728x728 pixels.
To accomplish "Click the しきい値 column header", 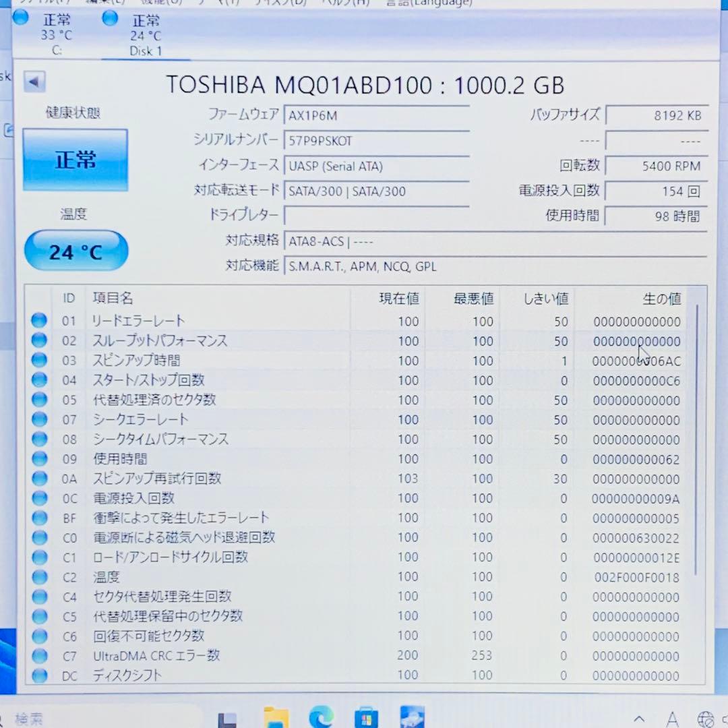I will point(546,299).
